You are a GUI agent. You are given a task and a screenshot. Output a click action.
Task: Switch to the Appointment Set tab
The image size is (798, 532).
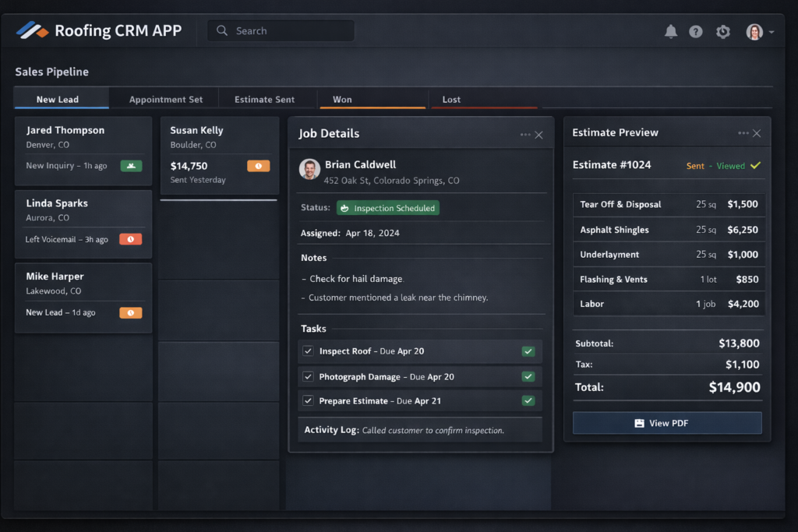pyautogui.click(x=165, y=100)
